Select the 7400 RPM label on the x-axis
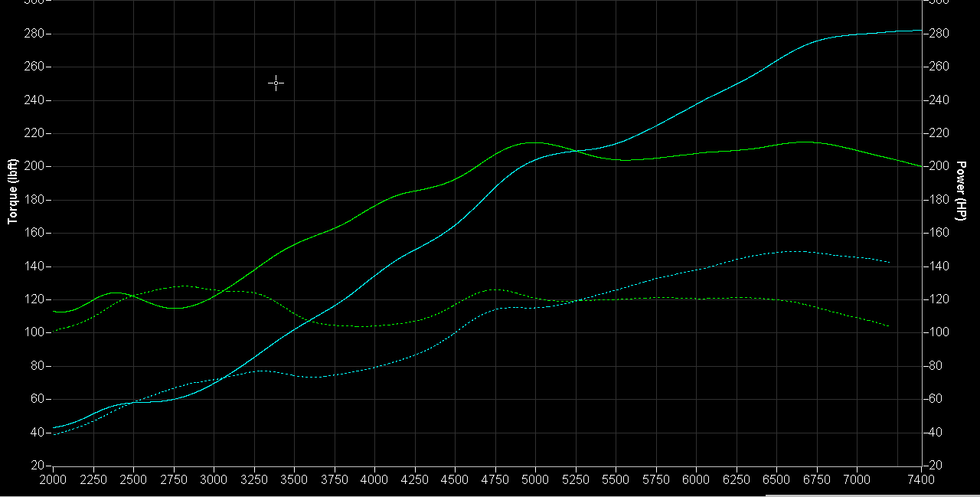Screen dimensions: 980x497 pyautogui.click(x=921, y=479)
